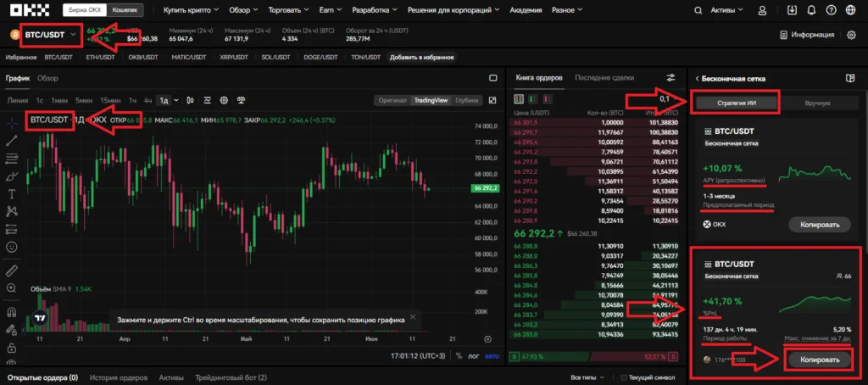
Task: Open Обзор tab beside График
Action: [47, 78]
